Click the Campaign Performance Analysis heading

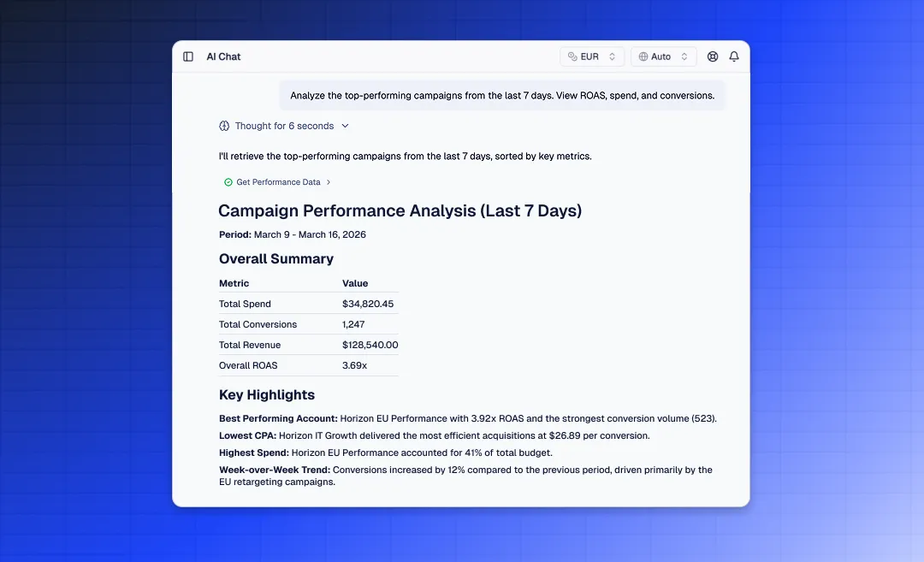(400, 211)
